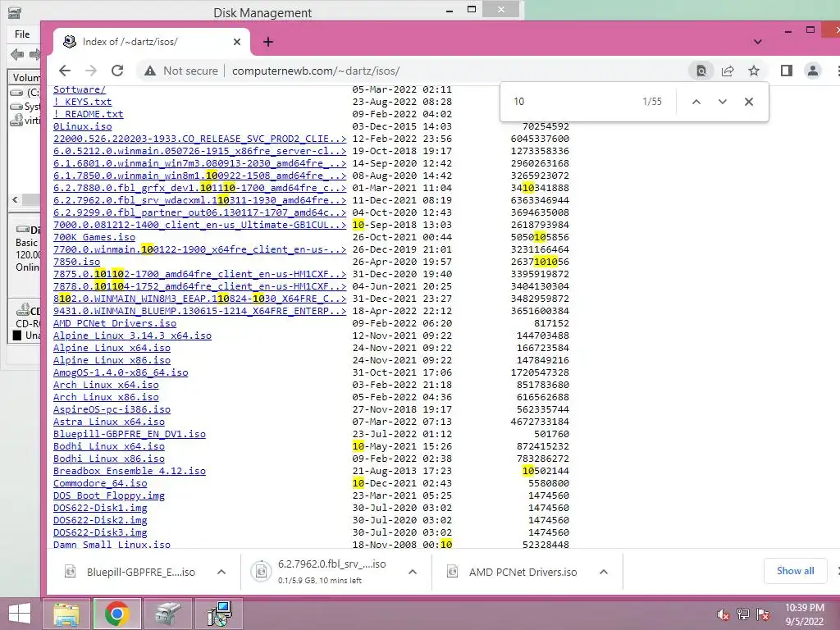
Task: Expand options for Bluepill-GBPFRE download
Action: [221, 572]
